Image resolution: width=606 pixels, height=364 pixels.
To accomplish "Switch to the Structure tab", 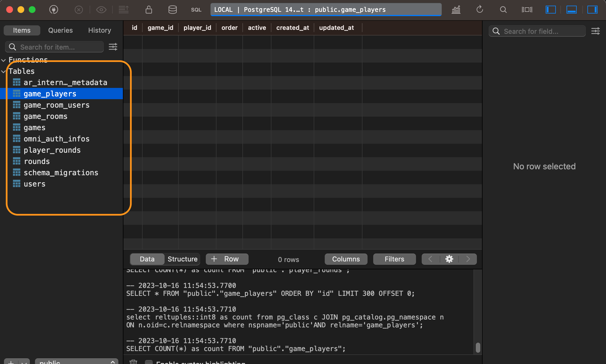I will click(182, 259).
